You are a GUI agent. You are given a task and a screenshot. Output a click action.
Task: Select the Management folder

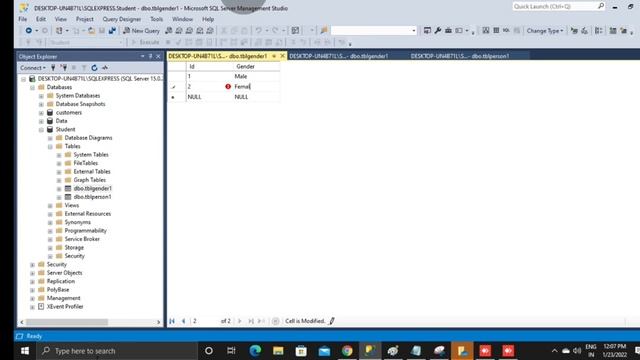[x=63, y=298]
